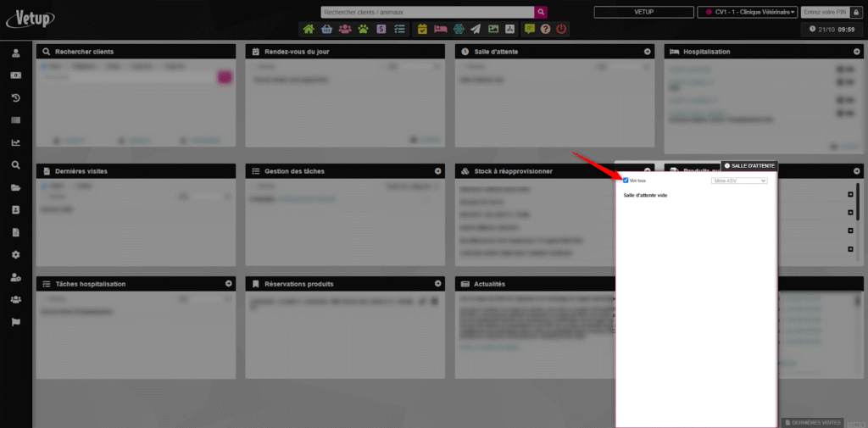Click the red power logout icon

coord(561,29)
